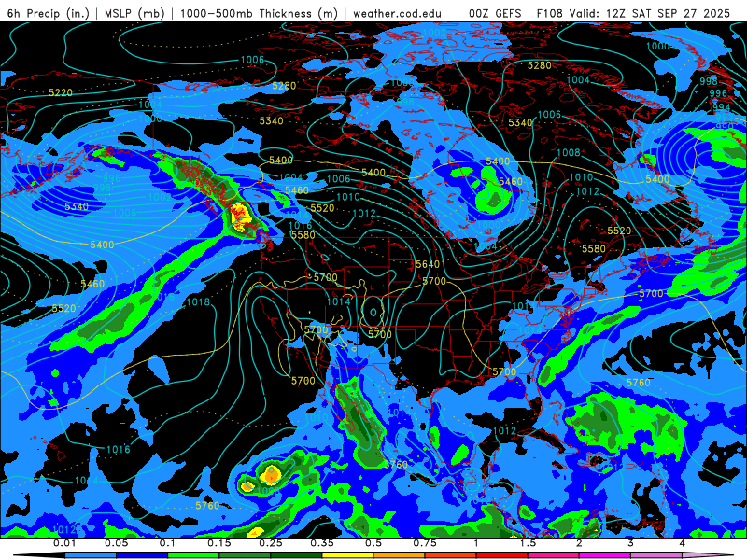Image resolution: width=747 pixels, height=560 pixels.
Task: Click the red-orange 0.75 legend swatch
Action: tap(451, 555)
